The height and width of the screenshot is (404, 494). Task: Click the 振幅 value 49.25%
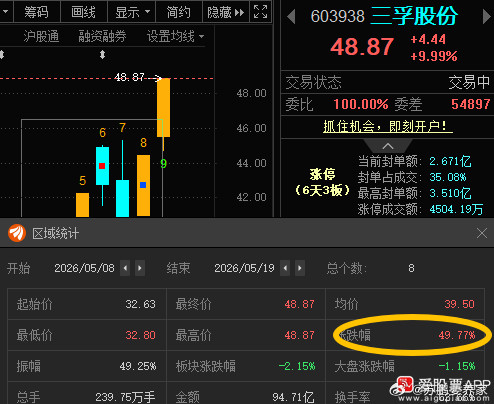coord(138,366)
